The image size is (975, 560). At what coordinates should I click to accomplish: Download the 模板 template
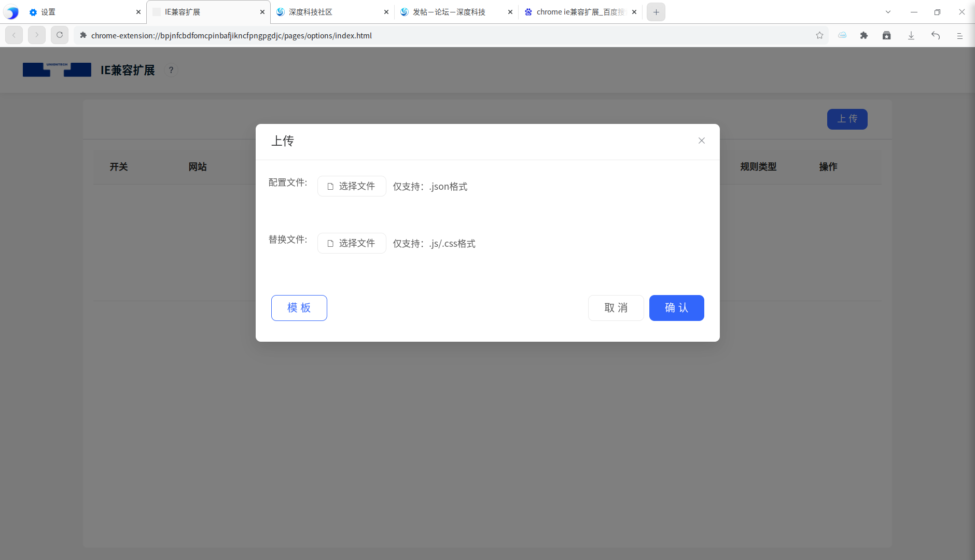tap(299, 307)
